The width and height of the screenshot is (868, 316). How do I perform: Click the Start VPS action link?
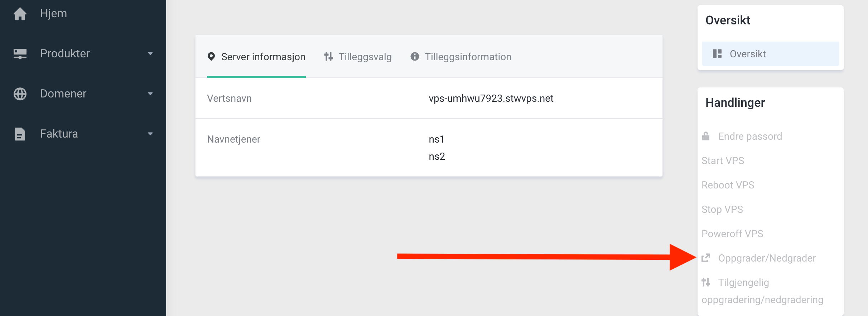[x=723, y=161]
